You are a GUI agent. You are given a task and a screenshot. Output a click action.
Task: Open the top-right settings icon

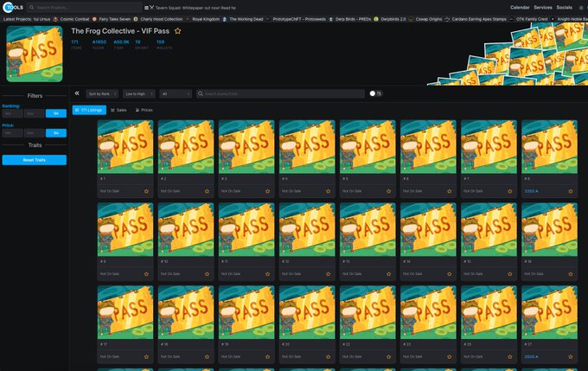point(582,8)
